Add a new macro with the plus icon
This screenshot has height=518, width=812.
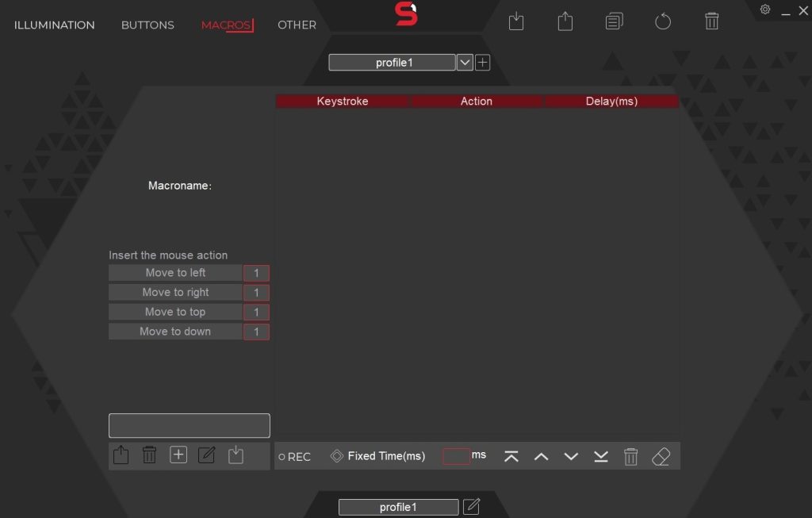[178, 455]
